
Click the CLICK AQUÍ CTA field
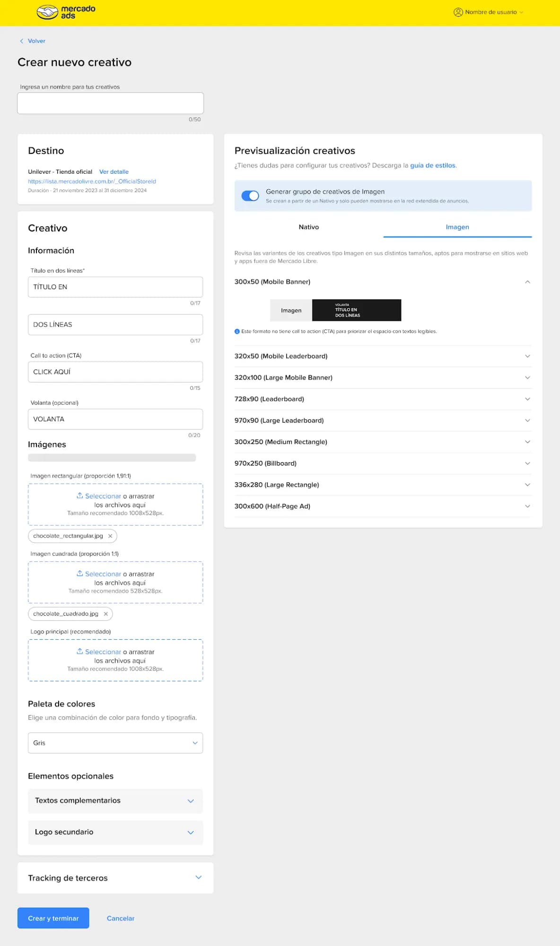click(x=115, y=372)
